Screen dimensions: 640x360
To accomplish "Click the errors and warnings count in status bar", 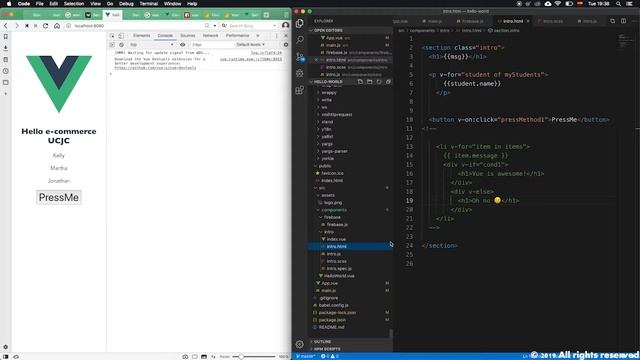I will click(x=330, y=356).
